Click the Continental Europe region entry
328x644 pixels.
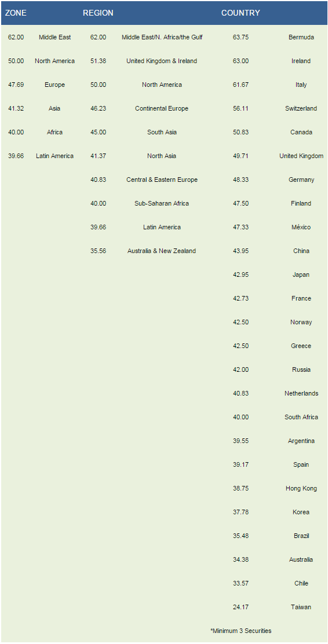(x=162, y=108)
